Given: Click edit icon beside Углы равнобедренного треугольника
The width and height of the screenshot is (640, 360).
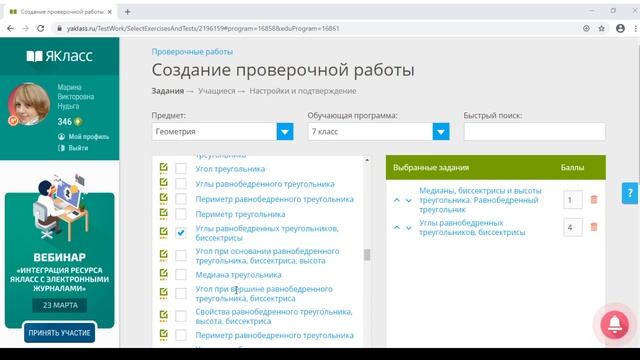Looking at the screenshot, I should point(164,183).
